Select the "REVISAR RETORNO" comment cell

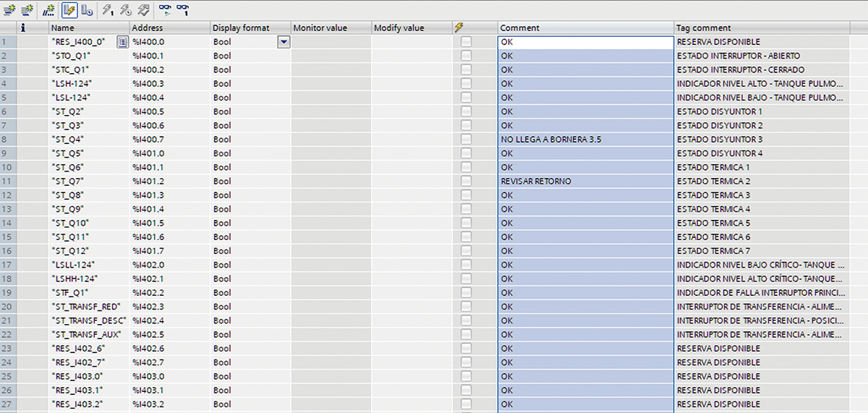[x=585, y=182]
